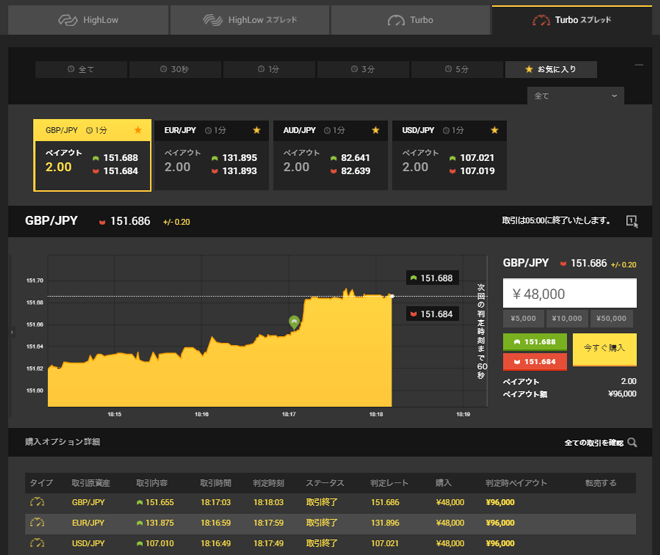Select the EUR/JPY 1分 asset card
The image size is (660, 555).
click(211, 155)
